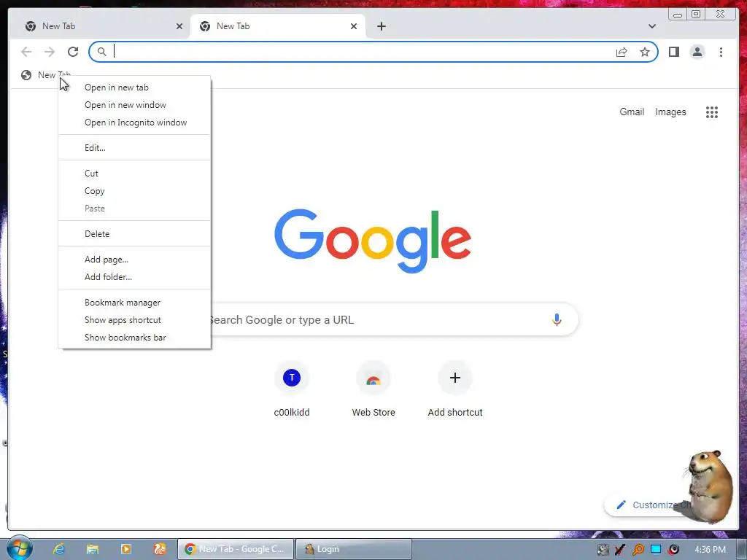Open the Gmail link
Screen dimensions: 747x560
[x=632, y=112]
